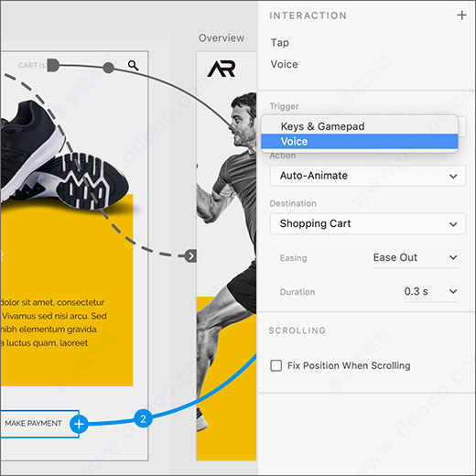Image resolution: width=476 pixels, height=476 pixels.
Task: Click the wire start handle near CART
Action: click(x=53, y=65)
